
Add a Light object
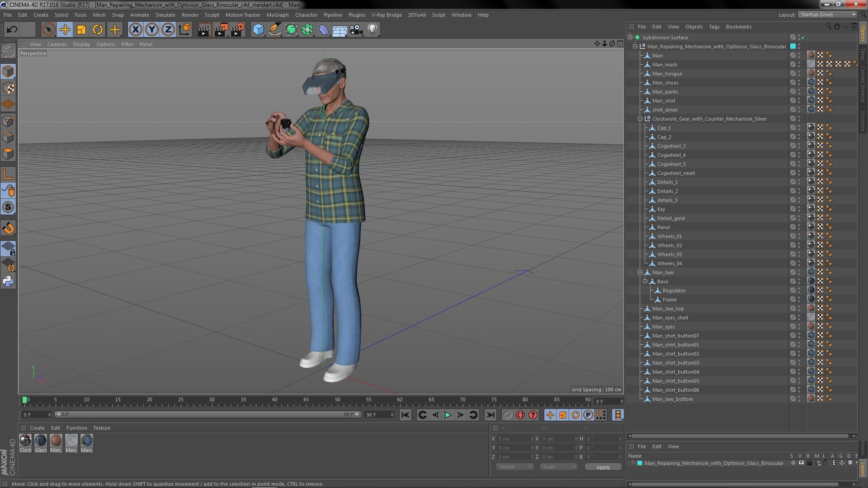coord(372,30)
